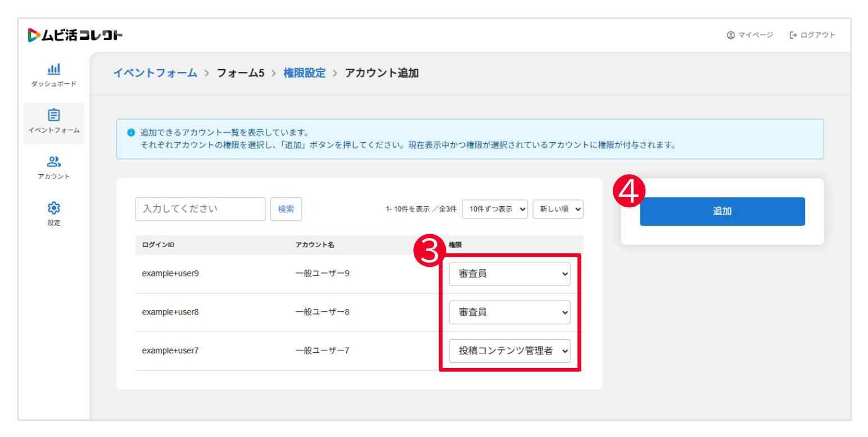Open the イベントフォーム clipboard icon
The height and width of the screenshot is (437, 868).
pos(54,115)
